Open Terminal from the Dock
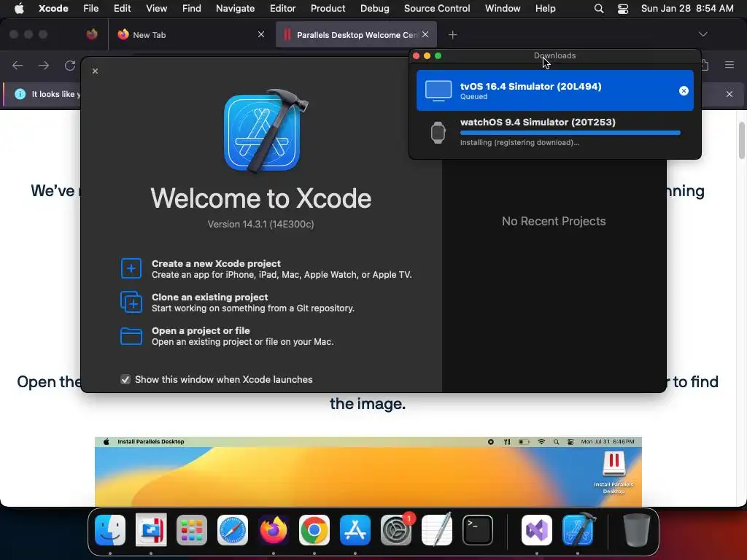Screen dimensions: 747x560 click(477, 529)
